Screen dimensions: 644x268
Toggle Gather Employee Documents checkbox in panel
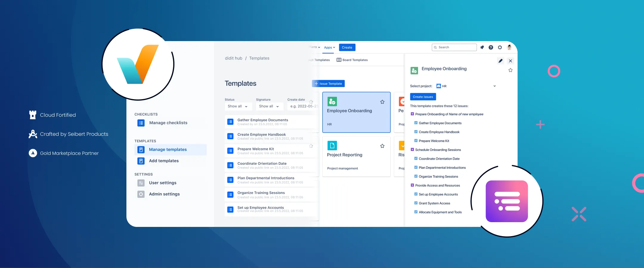(x=416, y=123)
